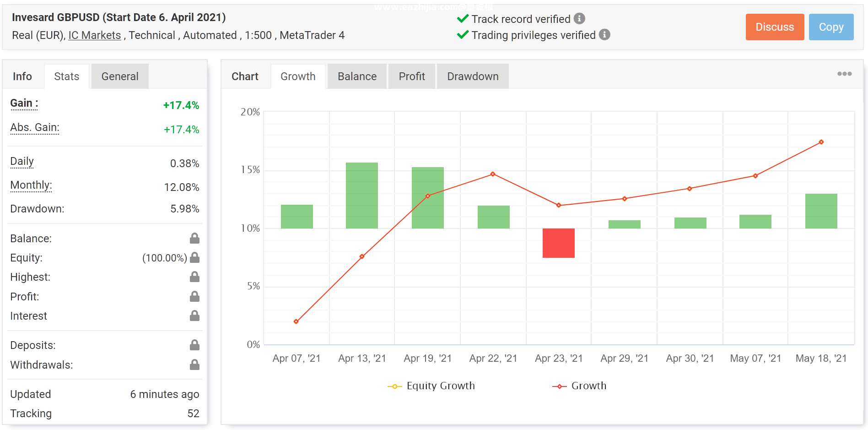Click the lock icon in the Interest row
Image resolution: width=868 pixels, height=430 pixels.
pos(194,316)
